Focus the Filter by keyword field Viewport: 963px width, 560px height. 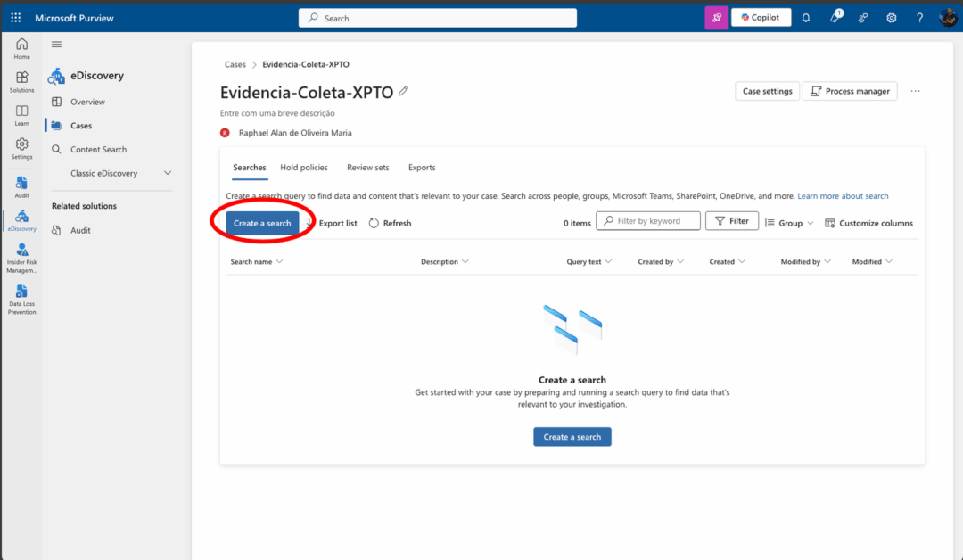point(648,221)
